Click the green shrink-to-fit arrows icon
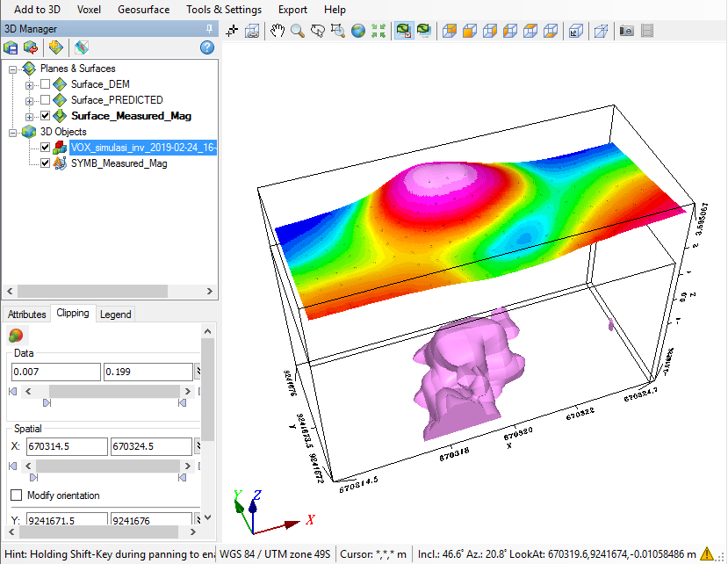Screen dimensions: 728x564 pyautogui.click(x=378, y=31)
